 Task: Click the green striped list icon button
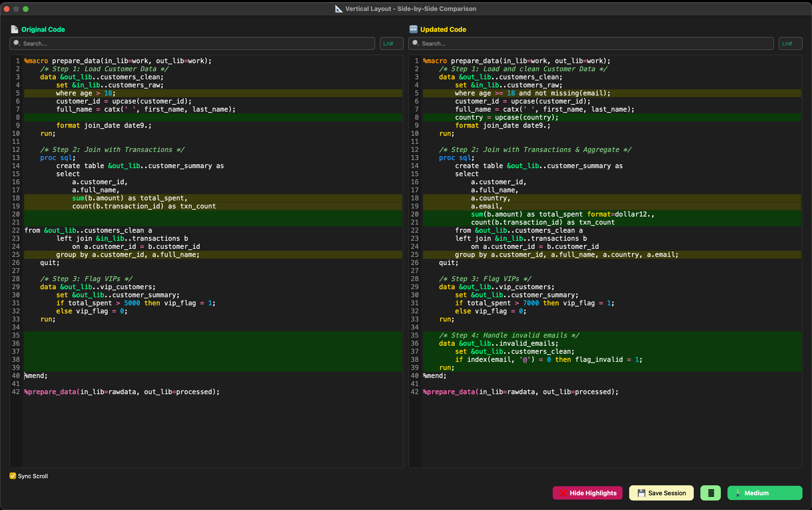pyautogui.click(x=710, y=493)
